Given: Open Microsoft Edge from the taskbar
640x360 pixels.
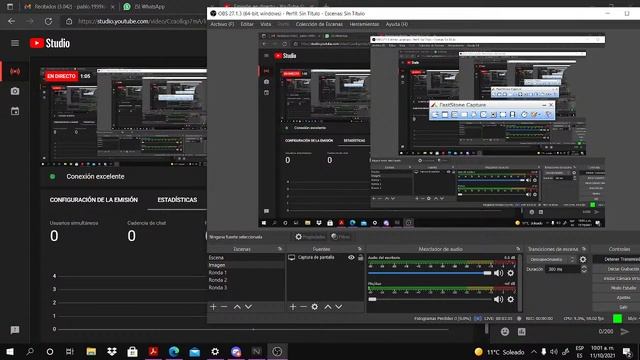Looking at the screenshot, I should [174, 351].
